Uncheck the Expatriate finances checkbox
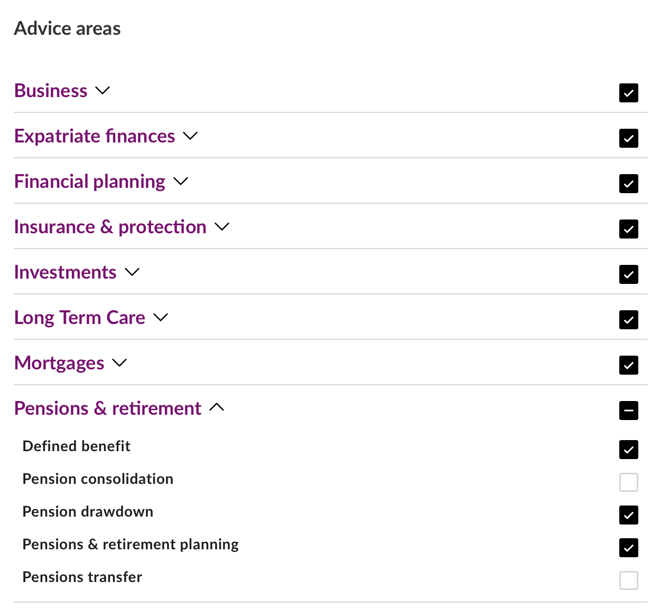 pyautogui.click(x=628, y=138)
